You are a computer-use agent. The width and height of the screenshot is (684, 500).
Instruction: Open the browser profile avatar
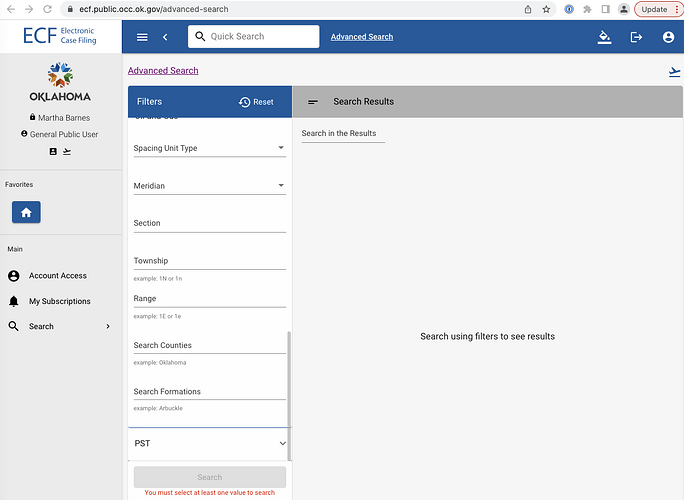pos(624,9)
